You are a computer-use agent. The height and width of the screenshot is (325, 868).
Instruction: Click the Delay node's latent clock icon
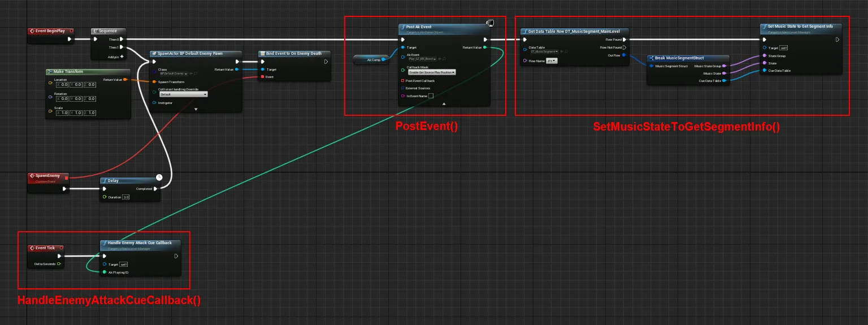[159, 177]
